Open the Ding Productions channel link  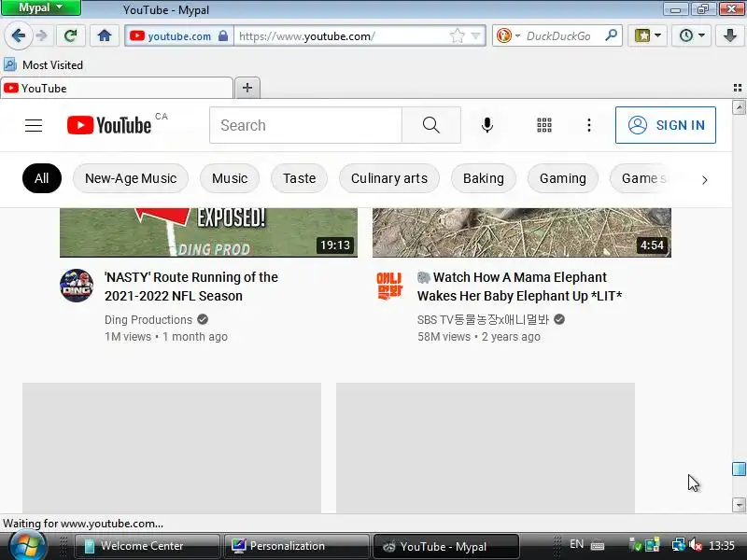148,319
